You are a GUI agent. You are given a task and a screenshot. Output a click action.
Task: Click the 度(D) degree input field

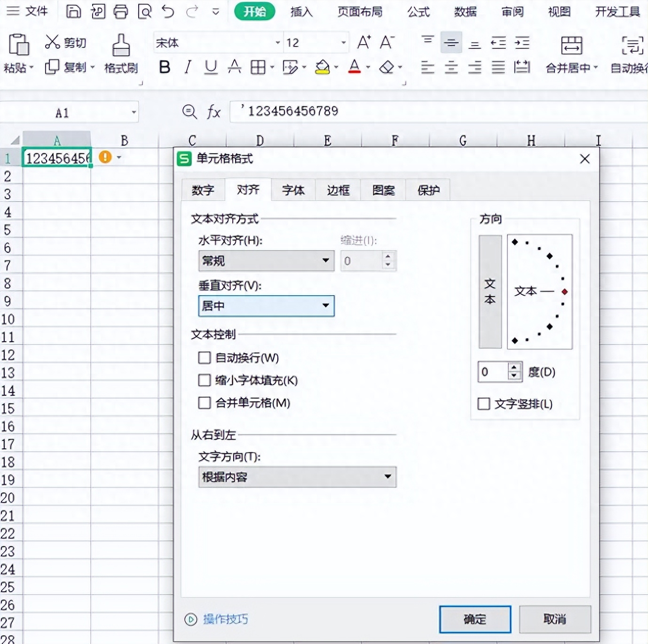click(493, 372)
